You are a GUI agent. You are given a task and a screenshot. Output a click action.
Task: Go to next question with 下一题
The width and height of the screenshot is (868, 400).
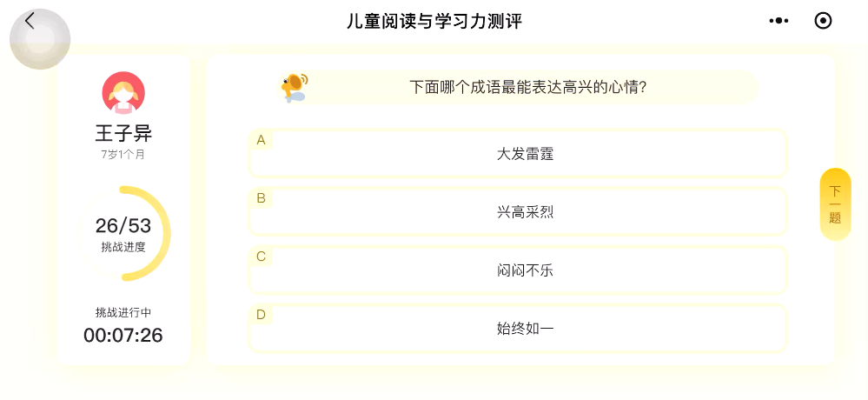pyautogui.click(x=835, y=204)
